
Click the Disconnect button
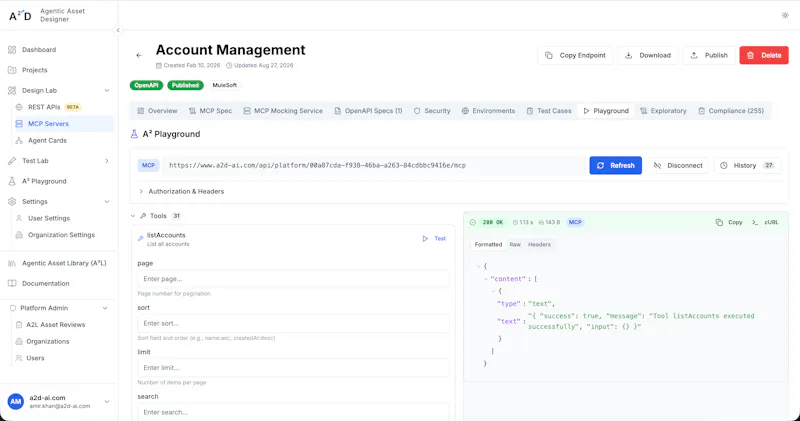click(x=678, y=165)
